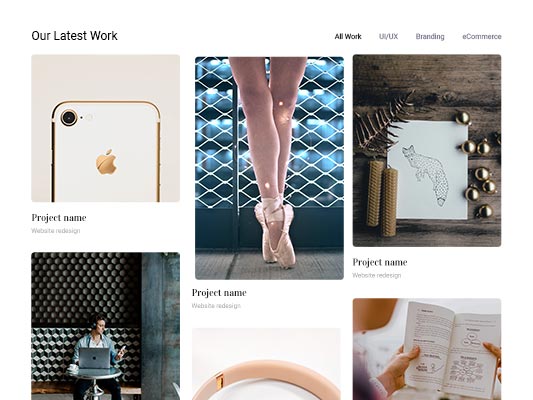Screen dimensions: 533x400
Task: Filter projects by Branding
Action: tap(430, 36)
